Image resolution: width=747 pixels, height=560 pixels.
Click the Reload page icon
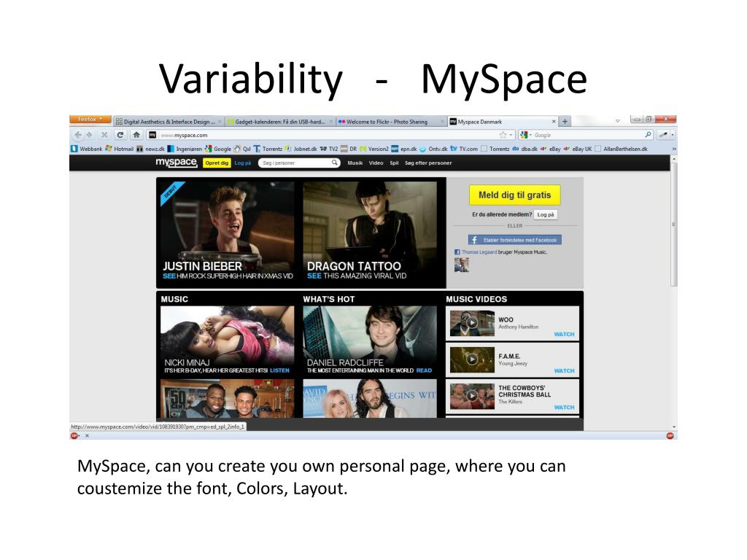(x=120, y=135)
